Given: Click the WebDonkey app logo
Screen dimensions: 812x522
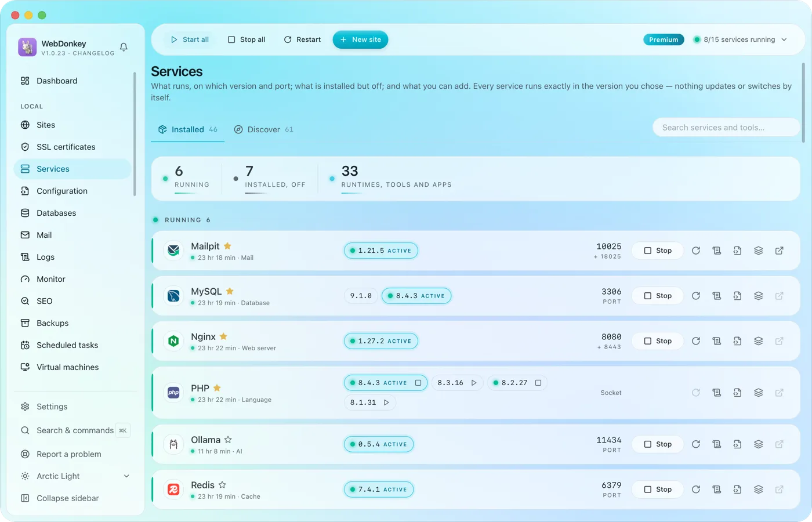Looking at the screenshot, I should (x=27, y=47).
